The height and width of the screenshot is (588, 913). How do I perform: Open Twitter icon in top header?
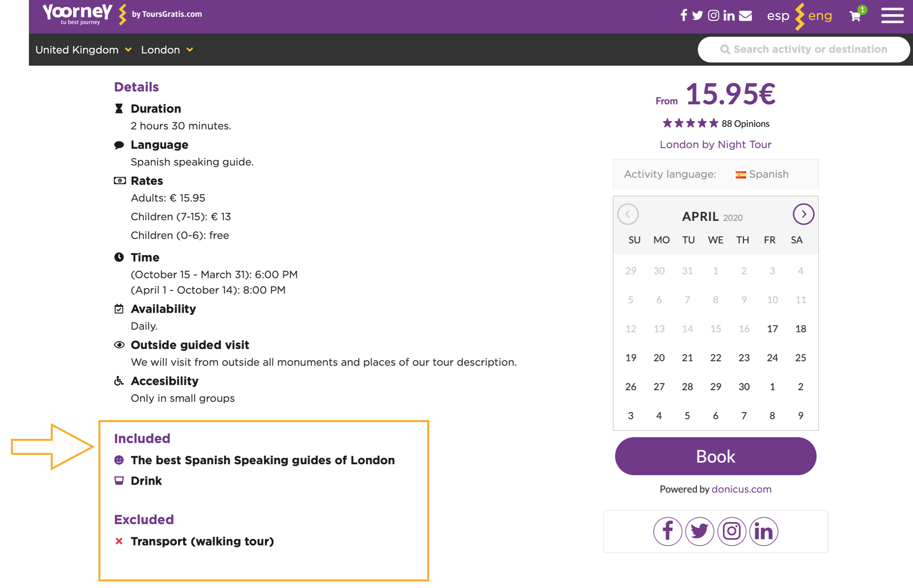pyautogui.click(x=697, y=16)
